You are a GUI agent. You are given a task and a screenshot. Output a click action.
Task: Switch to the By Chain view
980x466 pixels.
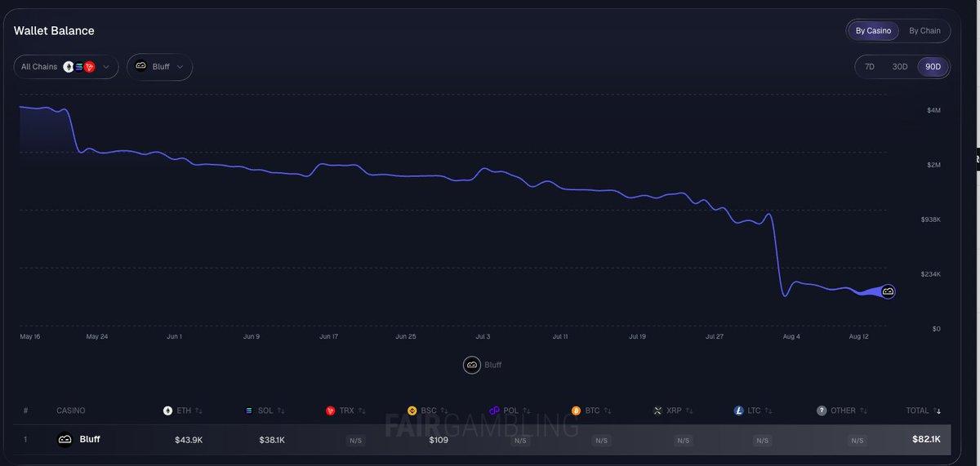coord(924,31)
